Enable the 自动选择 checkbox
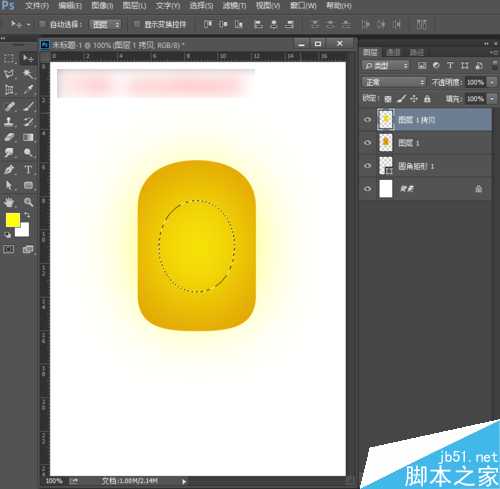This screenshot has width=500, height=489. (x=42, y=24)
